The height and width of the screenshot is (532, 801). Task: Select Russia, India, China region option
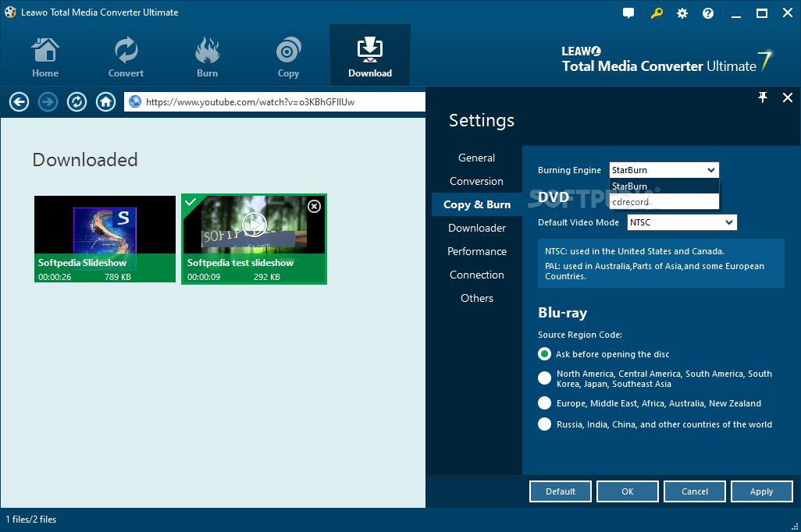coord(545,424)
